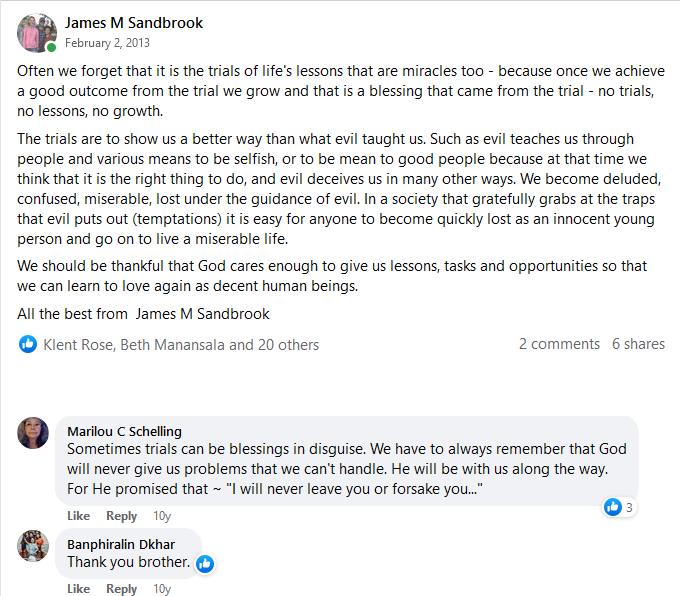Like Marilou C Schelling's comment
The image size is (680, 596).
coord(78,516)
